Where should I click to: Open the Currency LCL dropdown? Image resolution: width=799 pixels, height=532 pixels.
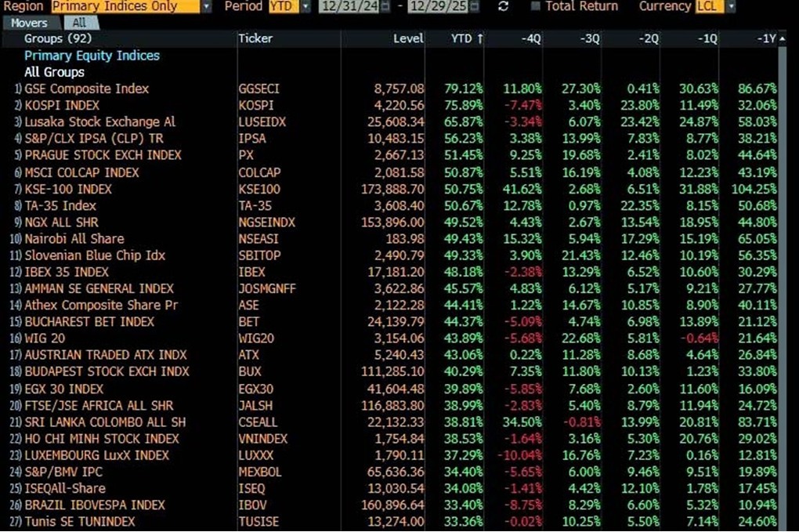coord(731,6)
